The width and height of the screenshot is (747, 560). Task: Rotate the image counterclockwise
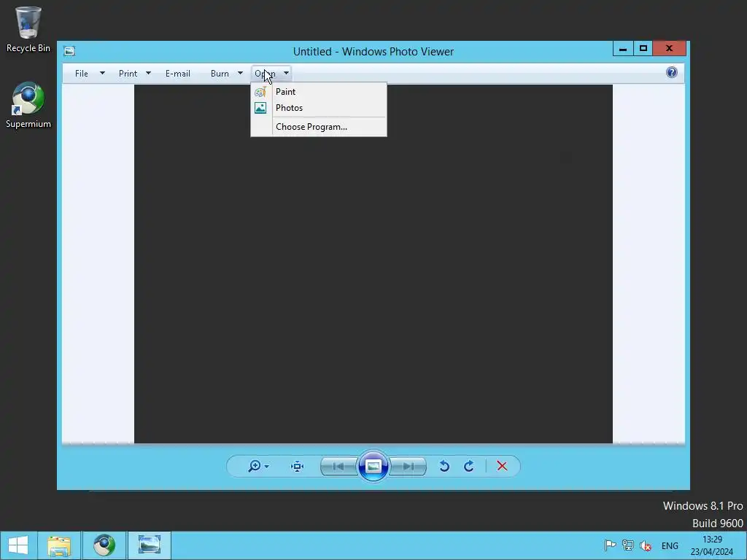pos(444,466)
